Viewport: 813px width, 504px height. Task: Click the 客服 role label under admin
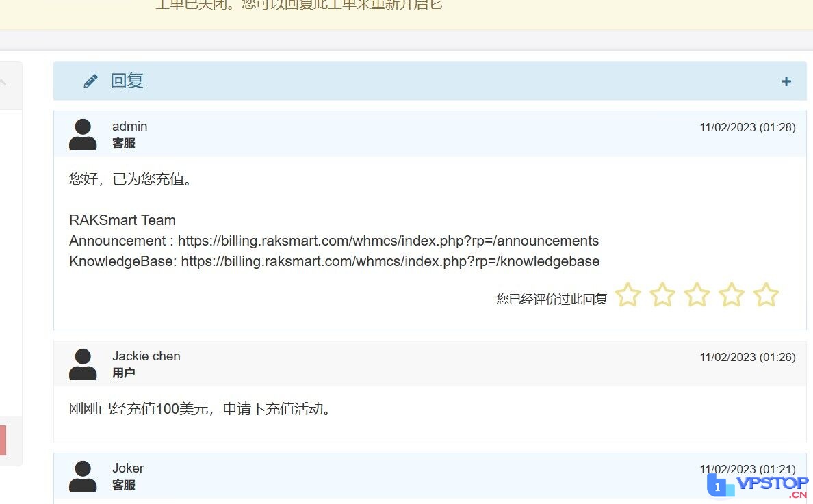point(123,144)
